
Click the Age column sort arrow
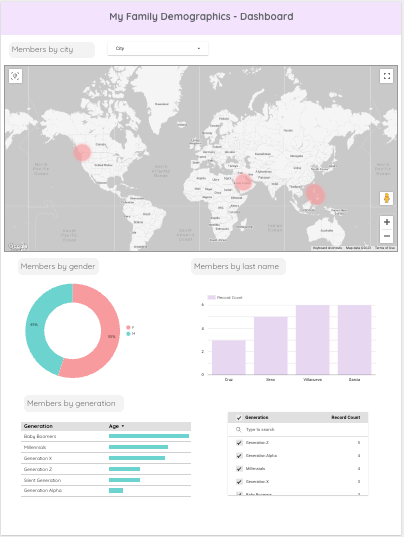tap(123, 426)
